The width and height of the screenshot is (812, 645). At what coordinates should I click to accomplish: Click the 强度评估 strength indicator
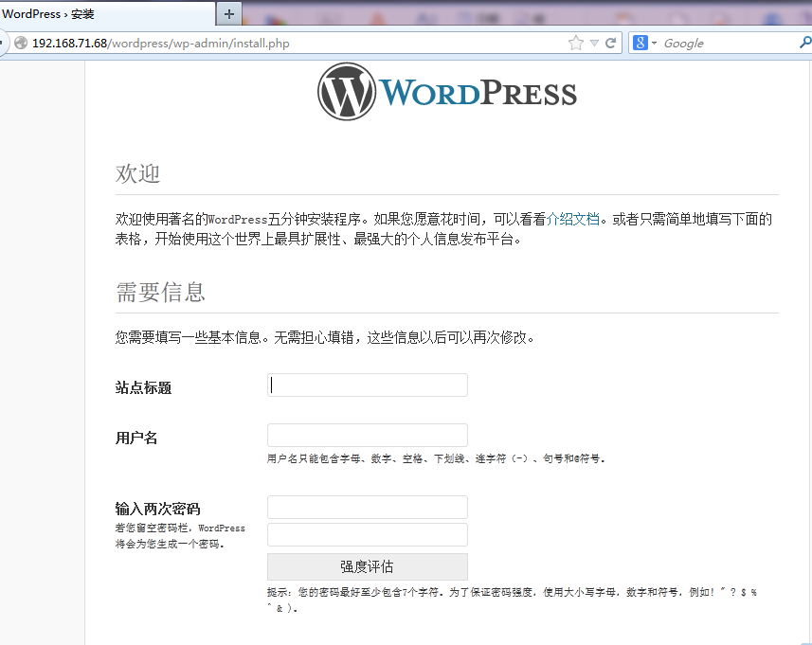[368, 566]
